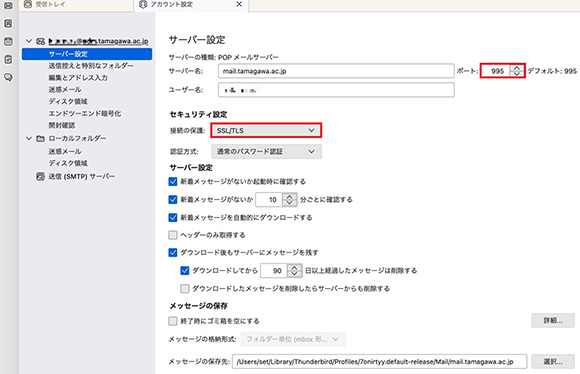The width and height of the screenshot is (580, 374).
Task: Click the 送信 (SMTP) サーバー icon
Action: point(40,176)
